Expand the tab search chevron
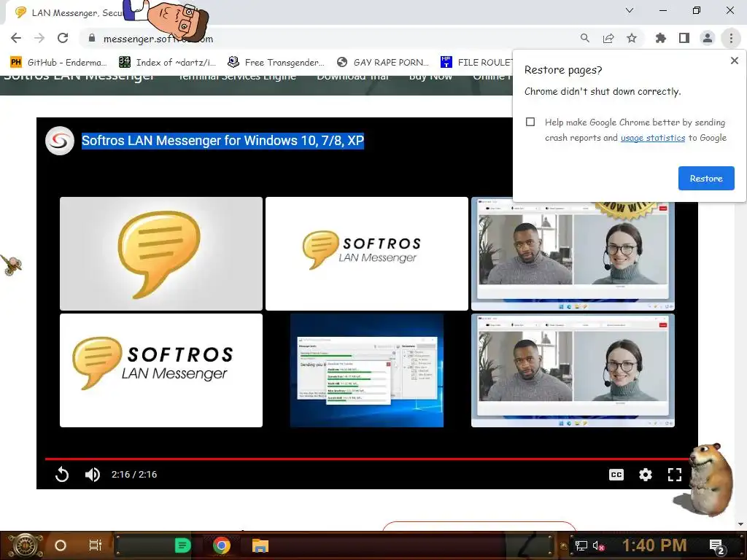This screenshot has height=560, width=747. [x=630, y=10]
